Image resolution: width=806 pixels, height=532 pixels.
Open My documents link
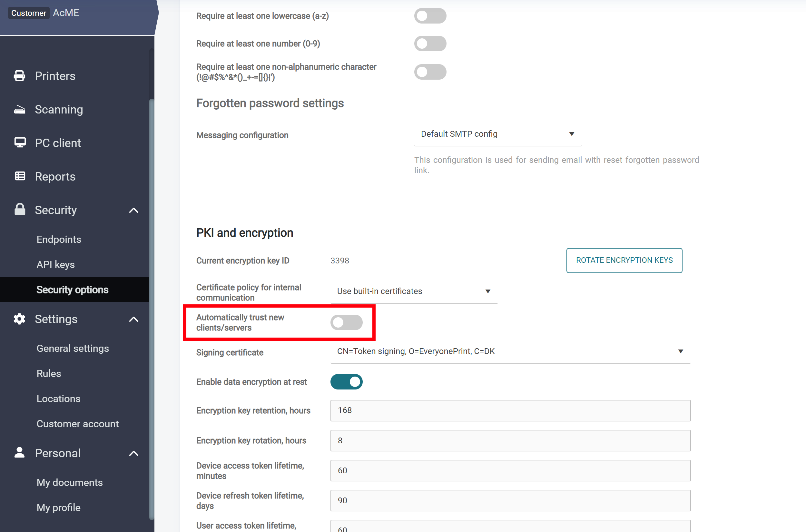70,482
